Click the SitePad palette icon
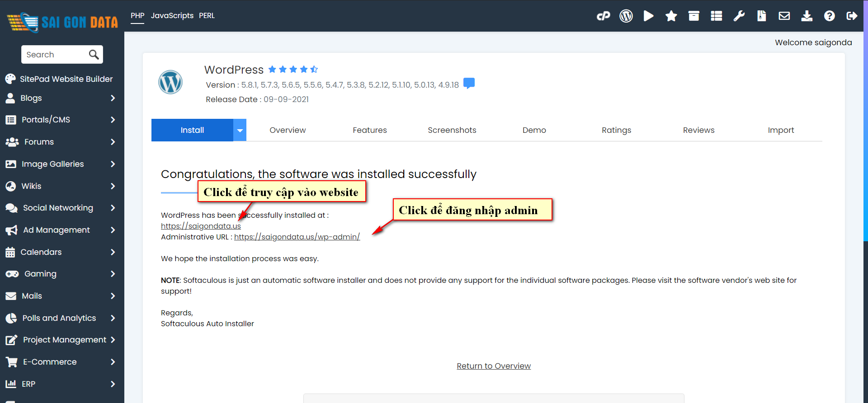Image resolution: width=868 pixels, height=403 pixels. tap(10, 79)
